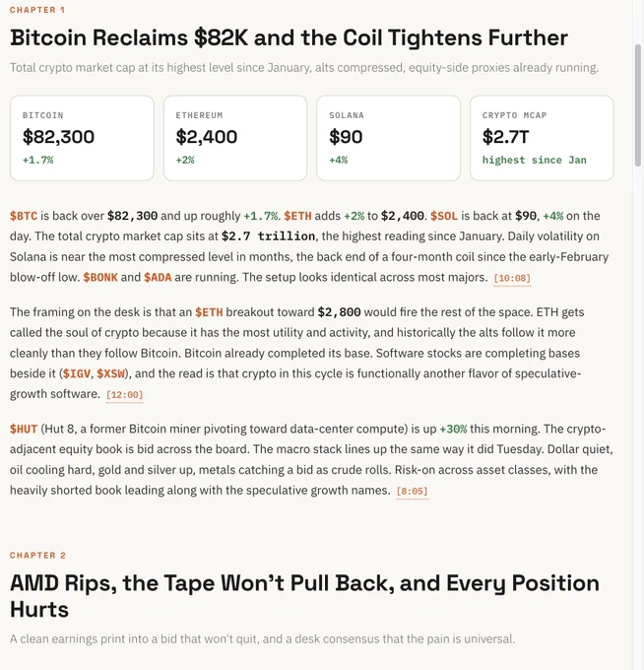Jump to the [12:00] timestamp
644x670 pixels.
[x=124, y=395]
